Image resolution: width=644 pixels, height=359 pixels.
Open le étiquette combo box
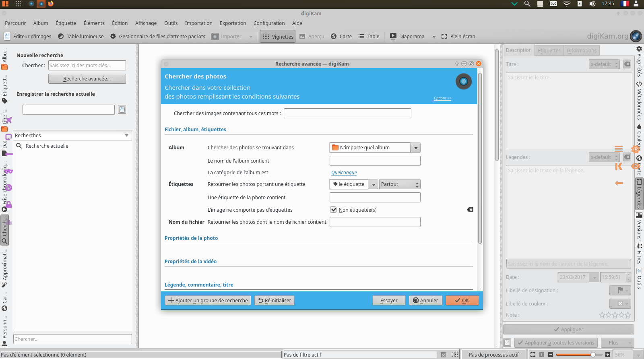click(x=354, y=184)
